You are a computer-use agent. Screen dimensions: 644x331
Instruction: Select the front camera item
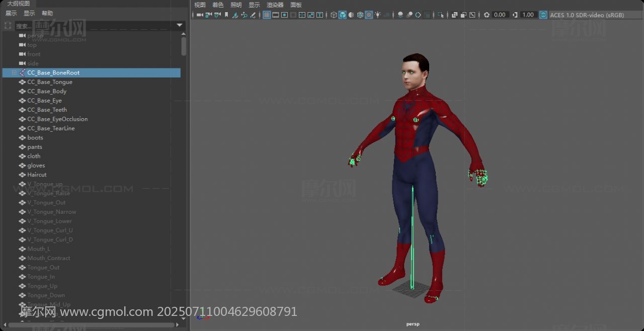coord(34,54)
